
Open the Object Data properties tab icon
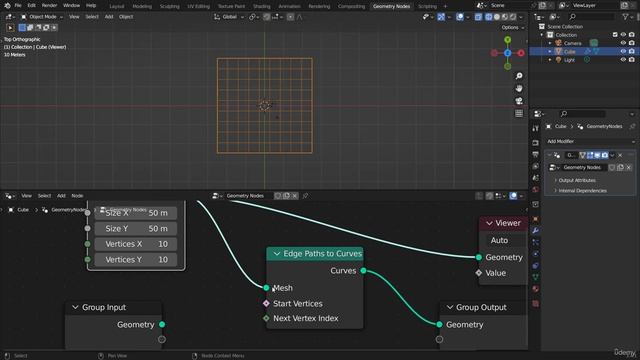535,277
